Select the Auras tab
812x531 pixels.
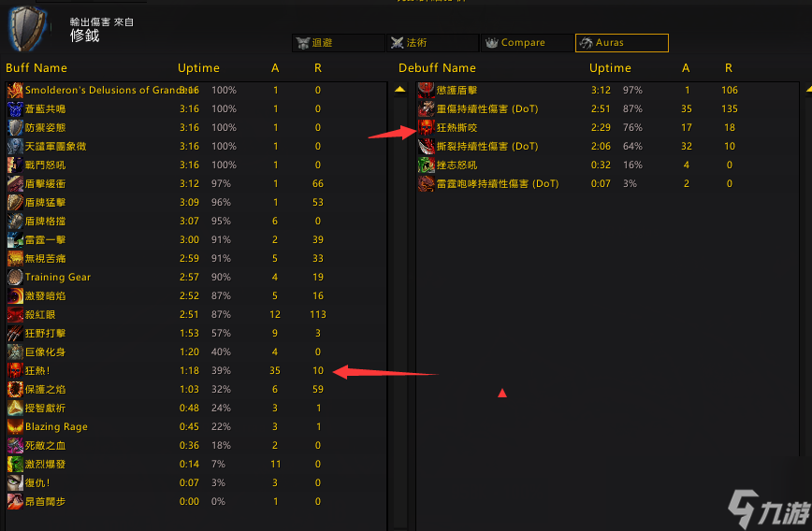point(621,43)
